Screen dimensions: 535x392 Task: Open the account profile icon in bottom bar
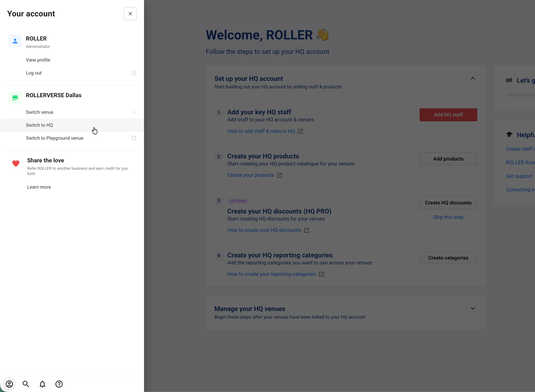[x=10, y=384]
